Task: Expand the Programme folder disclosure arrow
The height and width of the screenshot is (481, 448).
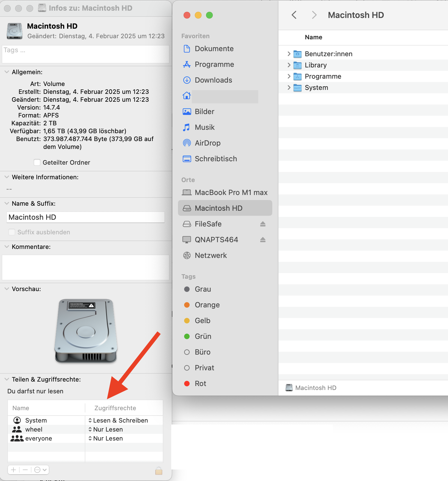Action: point(289,76)
